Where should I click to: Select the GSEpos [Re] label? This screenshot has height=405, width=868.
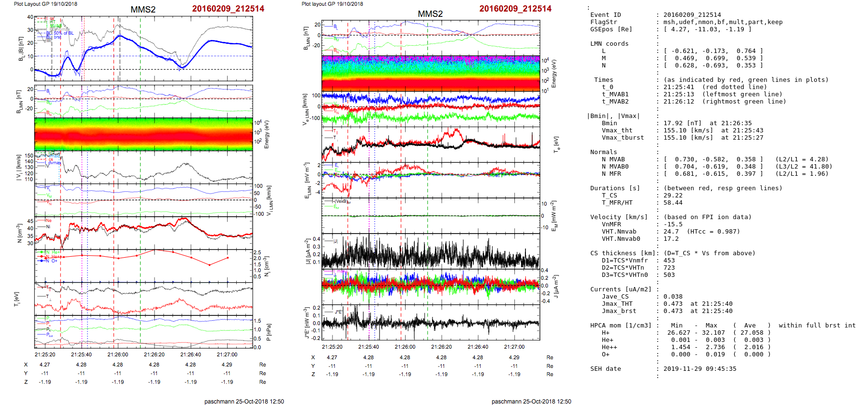point(611,29)
